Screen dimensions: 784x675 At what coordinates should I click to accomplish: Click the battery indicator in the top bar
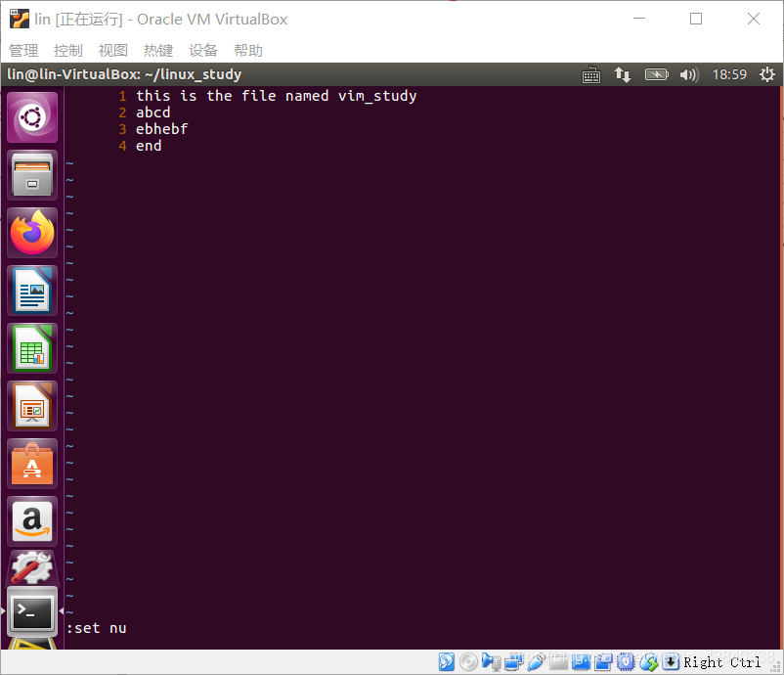click(x=657, y=74)
